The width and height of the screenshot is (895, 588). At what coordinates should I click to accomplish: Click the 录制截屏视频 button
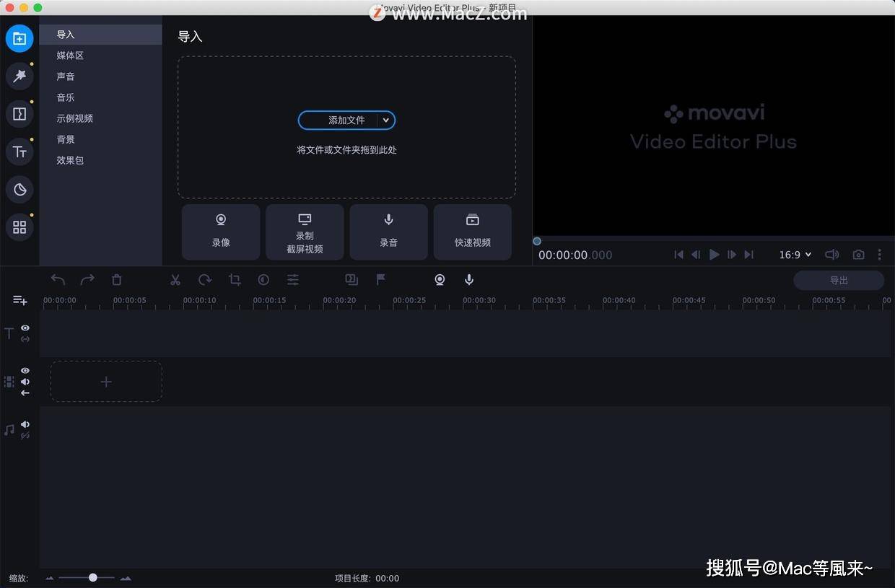[x=305, y=232]
